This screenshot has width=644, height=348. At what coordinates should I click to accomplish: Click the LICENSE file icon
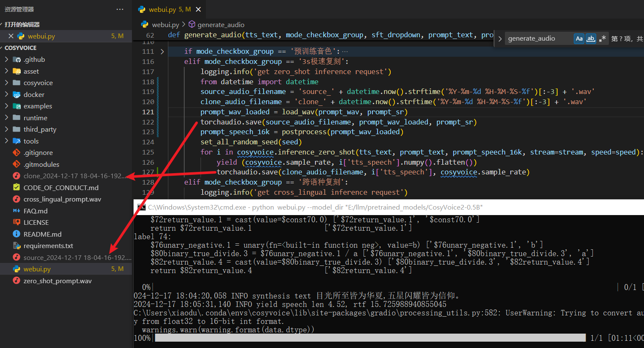pos(16,222)
